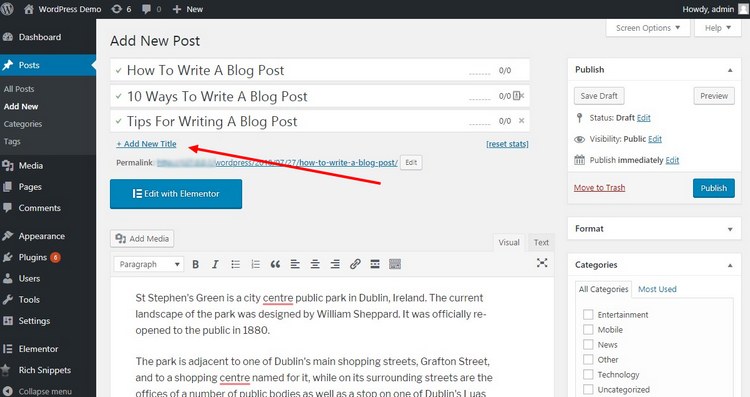The width and height of the screenshot is (750, 397).
Task: Go to Dashboard in sidebar
Action: [x=40, y=37]
